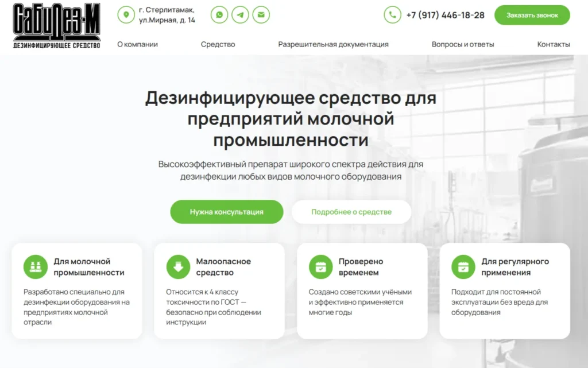Open the Контакты menu item
588x368 pixels.
554,44
